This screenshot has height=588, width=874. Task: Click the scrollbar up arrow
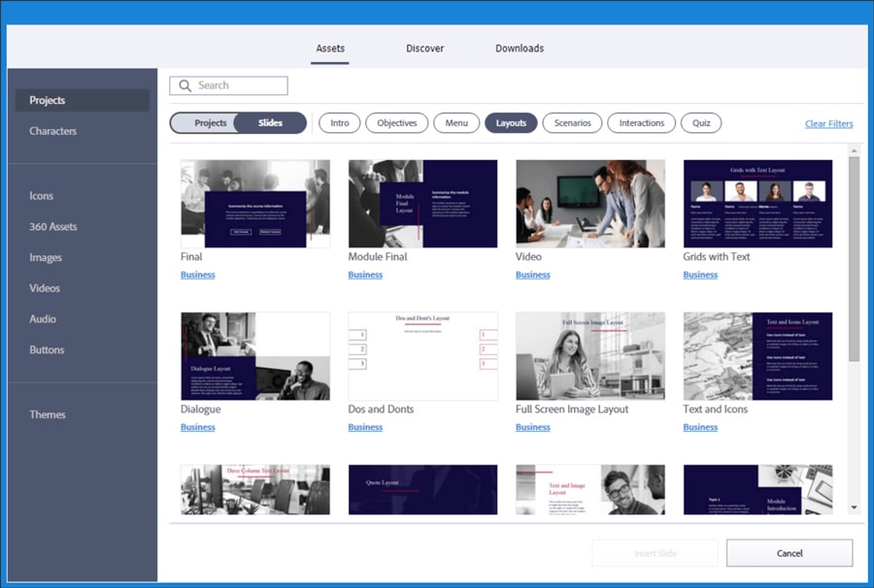(x=854, y=151)
